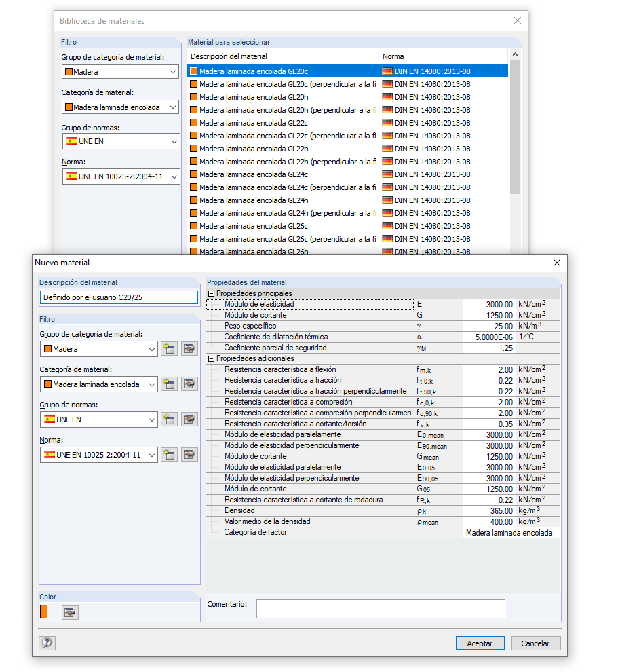Screen dimensions: 620x672
Task: Select Madera laminada encolada GL26c row
Action: [347, 226]
